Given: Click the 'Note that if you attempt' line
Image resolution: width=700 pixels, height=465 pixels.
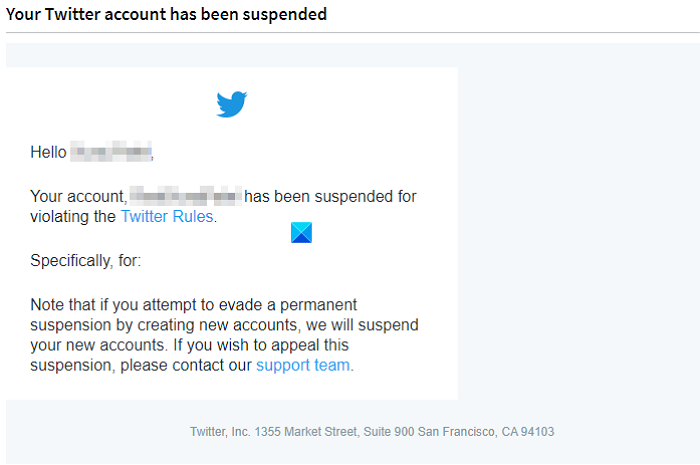Looking at the screenshot, I should (194, 304).
